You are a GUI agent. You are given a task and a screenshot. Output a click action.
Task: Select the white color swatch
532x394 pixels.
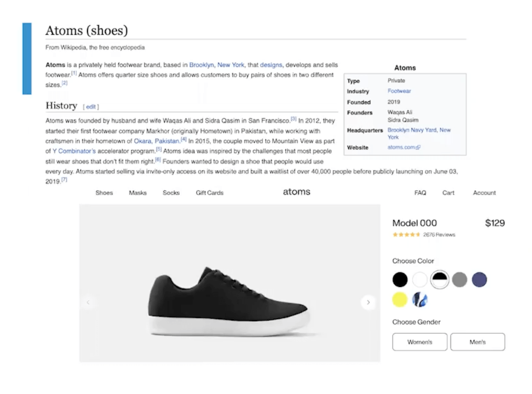pos(420,280)
